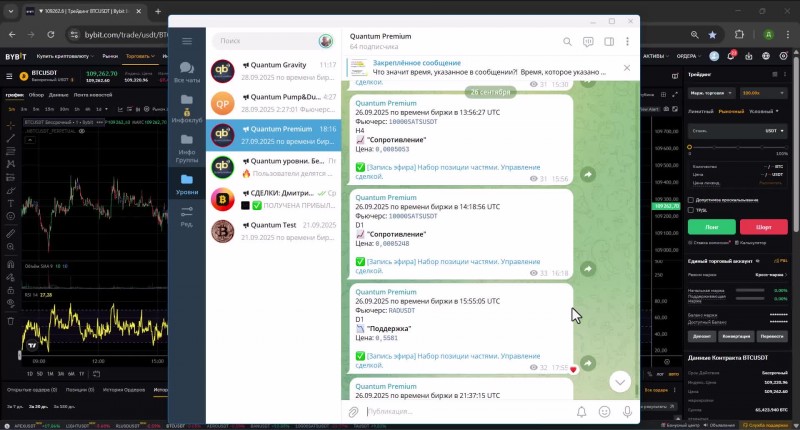Open the 'Ред.' edit folders button
Viewport: 800px width, 430px height.
(187, 216)
